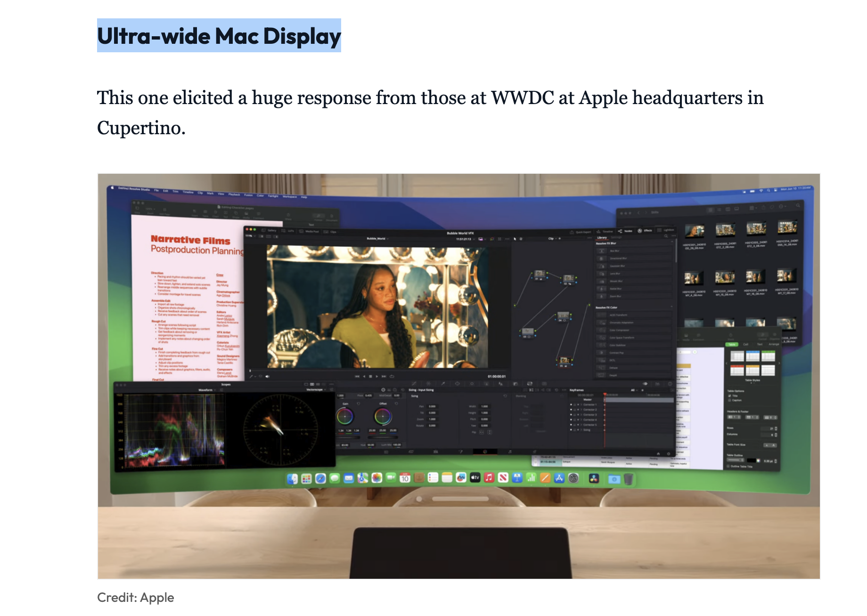Collapse the Resolve FX Blur section
Image resolution: width=867 pixels, height=616 pixels.
(672, 242)
